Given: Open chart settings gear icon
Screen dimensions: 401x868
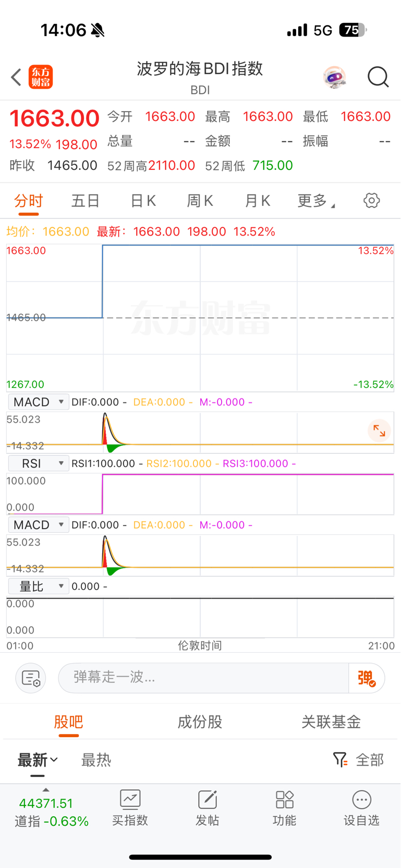Looking at the screenshot, I should [x=371, y=200].
